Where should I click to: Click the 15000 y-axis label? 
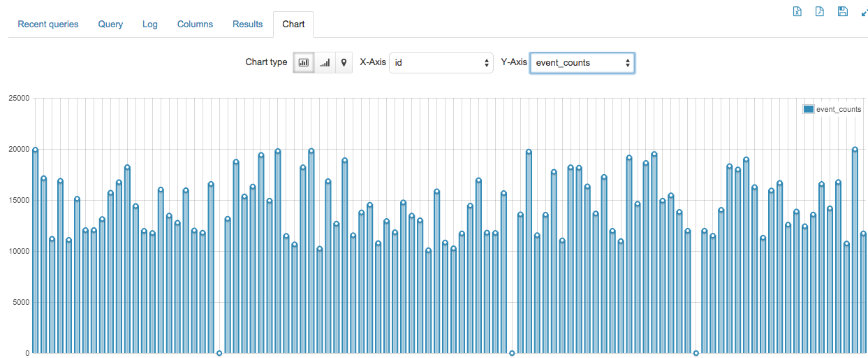coord(18,201)
